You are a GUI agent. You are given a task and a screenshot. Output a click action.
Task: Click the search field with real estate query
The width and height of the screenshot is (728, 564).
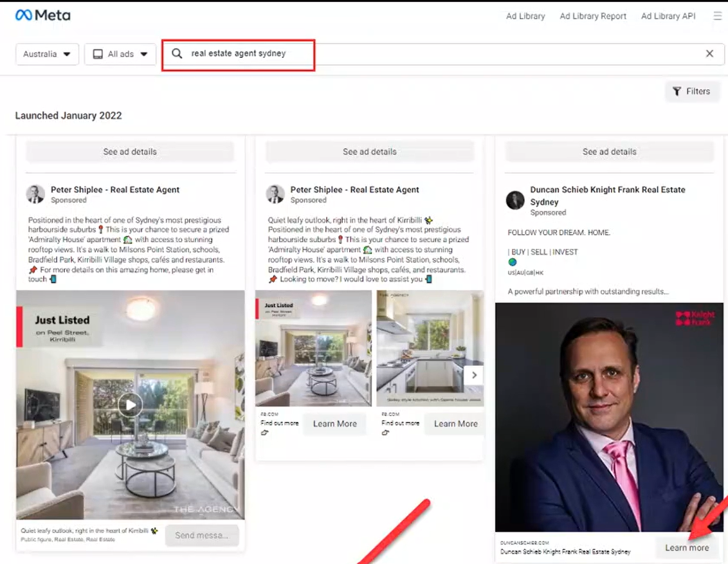point(443,54)
